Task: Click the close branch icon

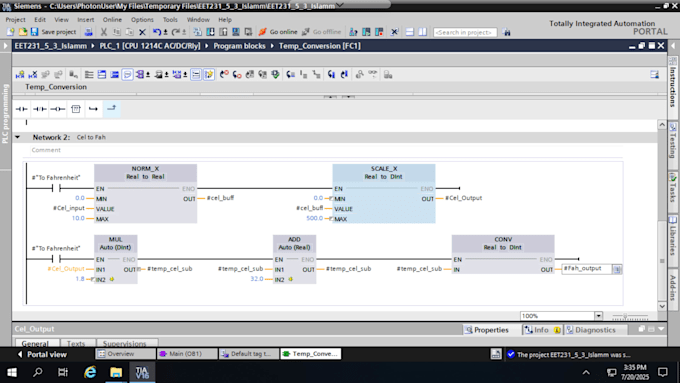Action: point(111,108)
